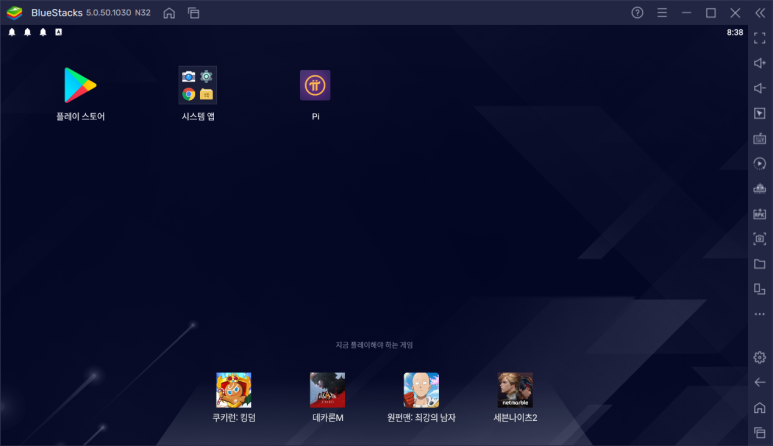This screenshot has height=446, width=773.
Task: Click the 시스템 앱 label
Action: point(198,116)
